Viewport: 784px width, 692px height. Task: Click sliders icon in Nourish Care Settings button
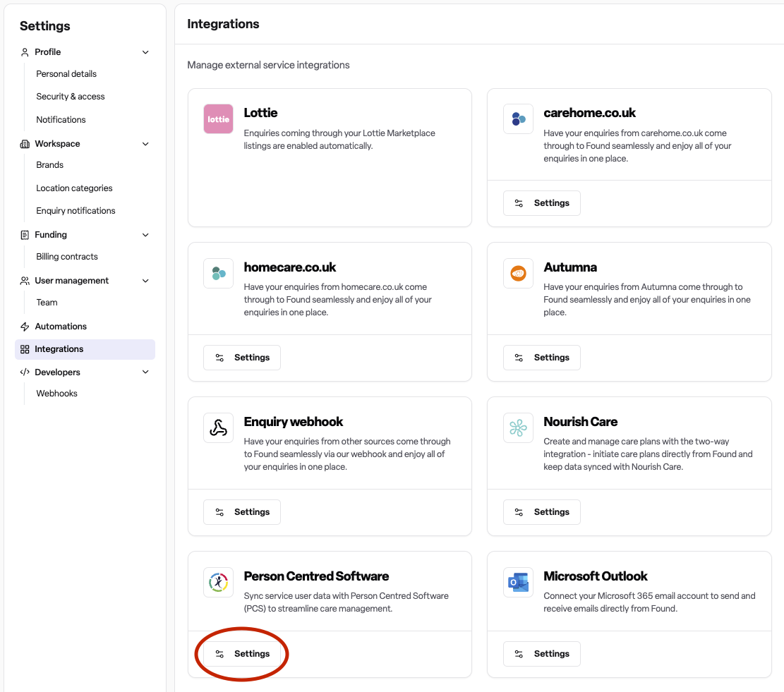pos(519,512)
